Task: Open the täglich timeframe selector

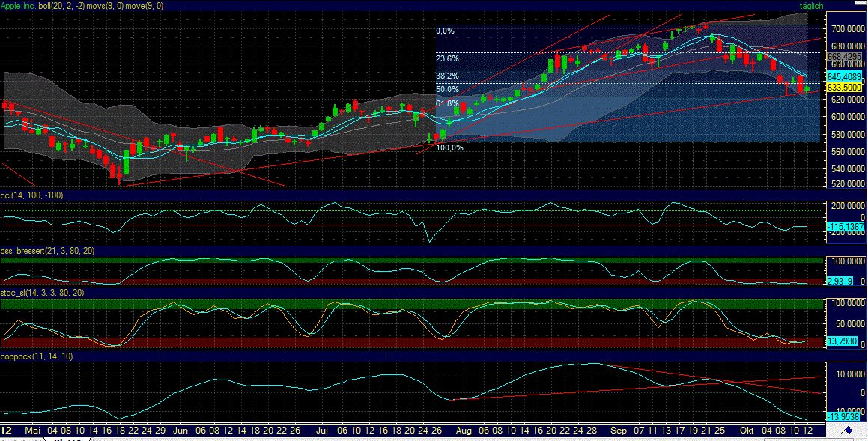Action: (x=810, y=5)
